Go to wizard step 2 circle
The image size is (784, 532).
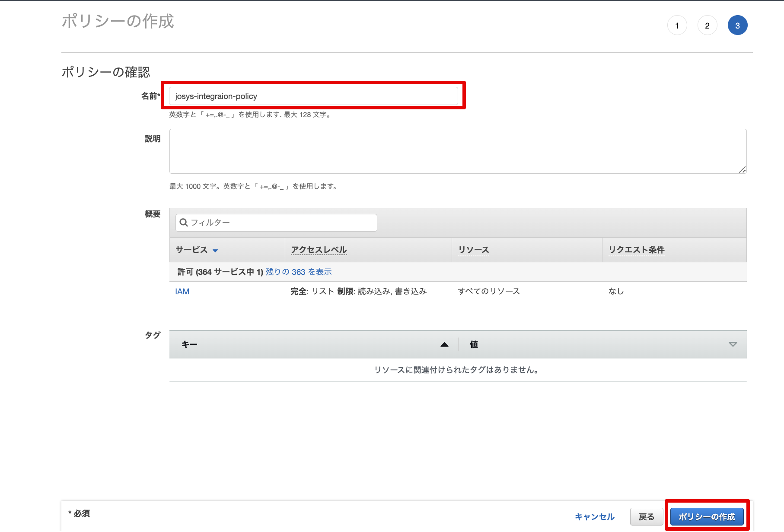point(707,25)
